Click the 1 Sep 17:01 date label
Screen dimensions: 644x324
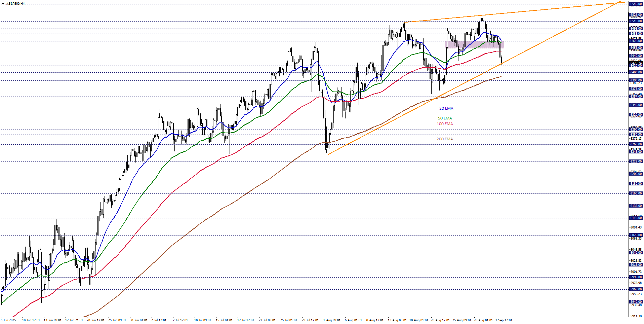[x=504, y=320]
